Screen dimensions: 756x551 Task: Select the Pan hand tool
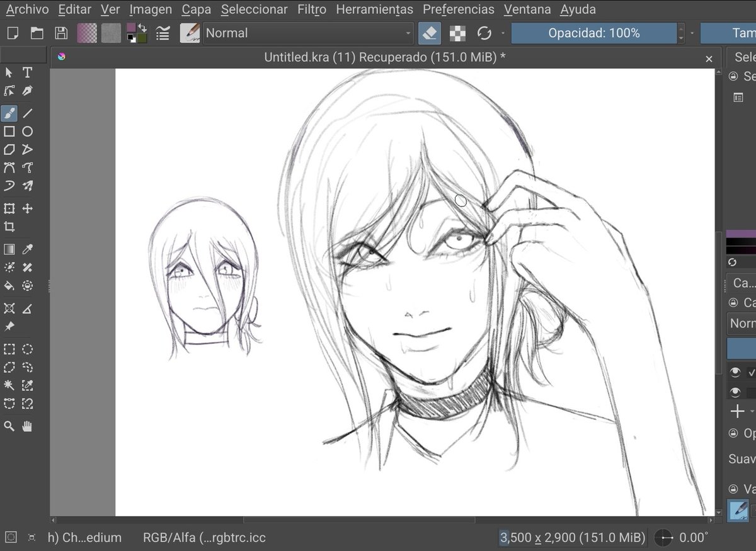tap(28, 426)
